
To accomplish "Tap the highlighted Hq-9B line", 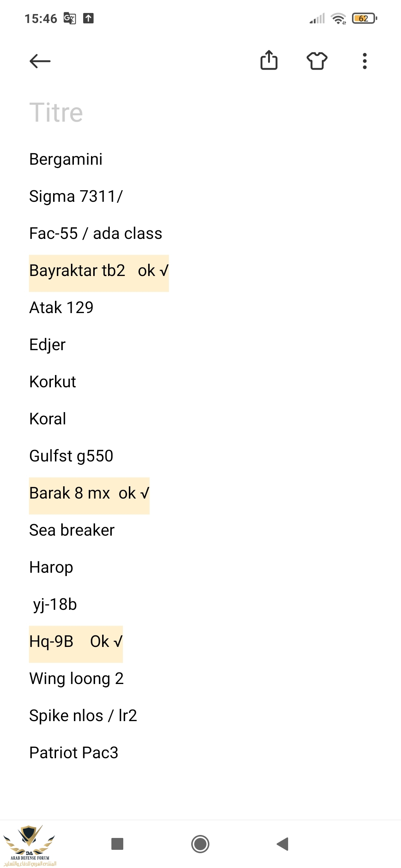I will [x=76, y=642].
